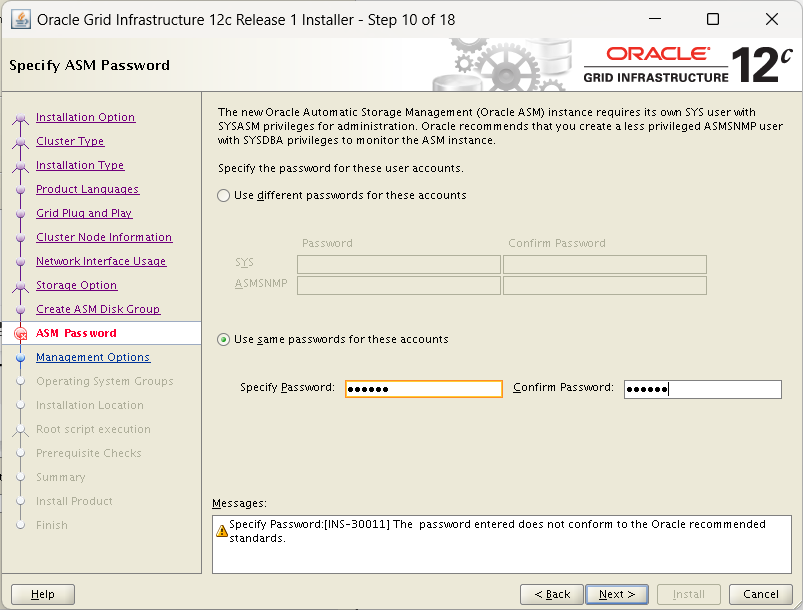Screen dimensions: 803x610
Task: Focus the Confirm Password field
Action: point(703,389)
